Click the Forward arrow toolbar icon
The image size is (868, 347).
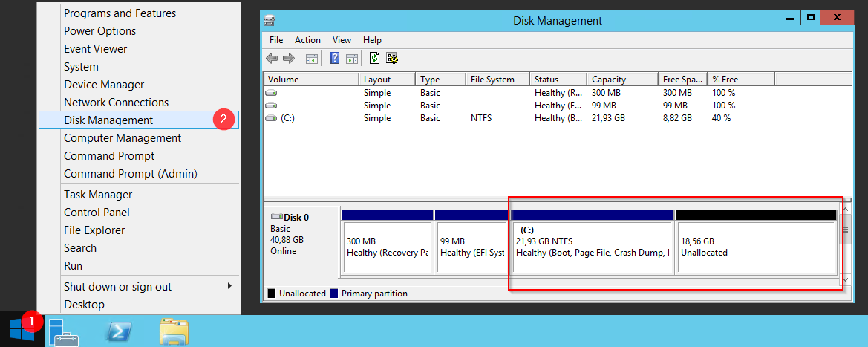[x=288, y=59]
